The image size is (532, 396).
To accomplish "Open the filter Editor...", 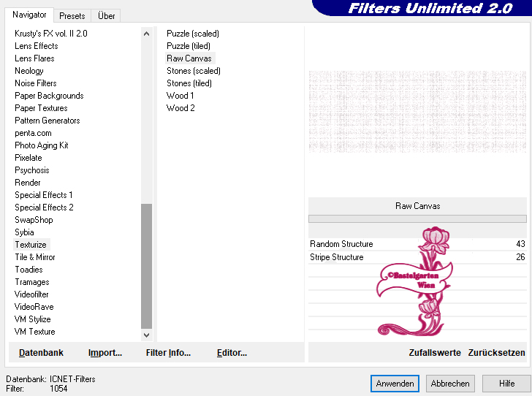I will point(232,353).
